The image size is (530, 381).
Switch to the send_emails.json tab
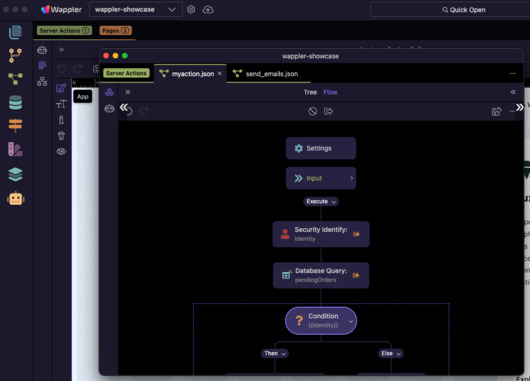pos(268,74)
